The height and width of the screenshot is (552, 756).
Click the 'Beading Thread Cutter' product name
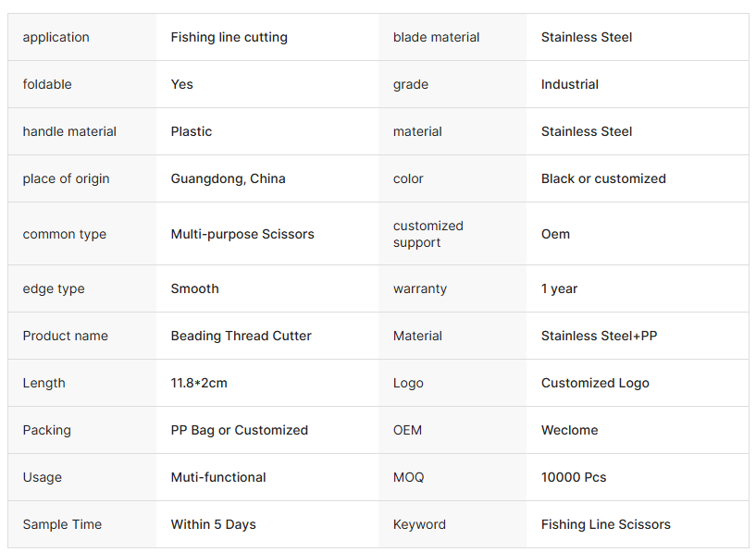241,336
